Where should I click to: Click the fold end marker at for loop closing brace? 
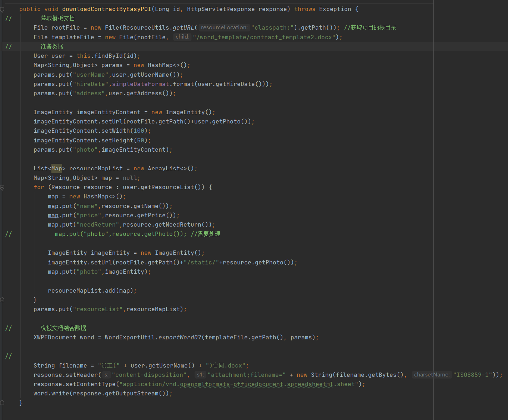pyautogui.click(x=2, y=300)
